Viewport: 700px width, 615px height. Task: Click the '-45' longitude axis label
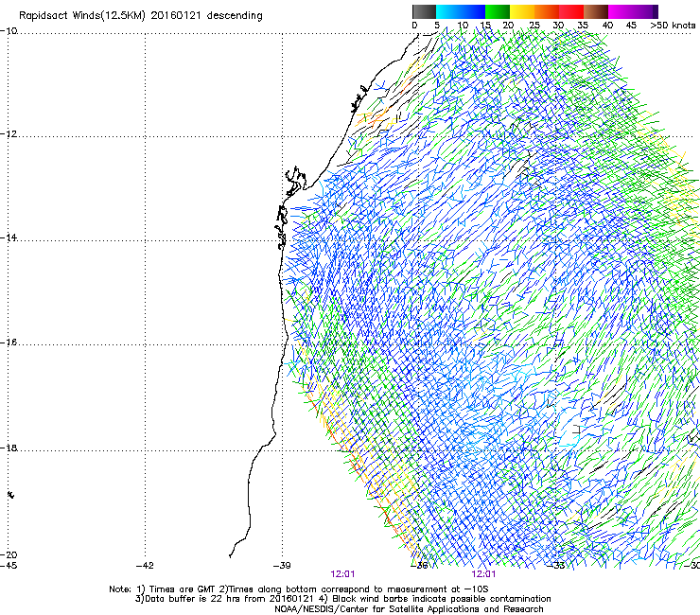pos(9,566)
